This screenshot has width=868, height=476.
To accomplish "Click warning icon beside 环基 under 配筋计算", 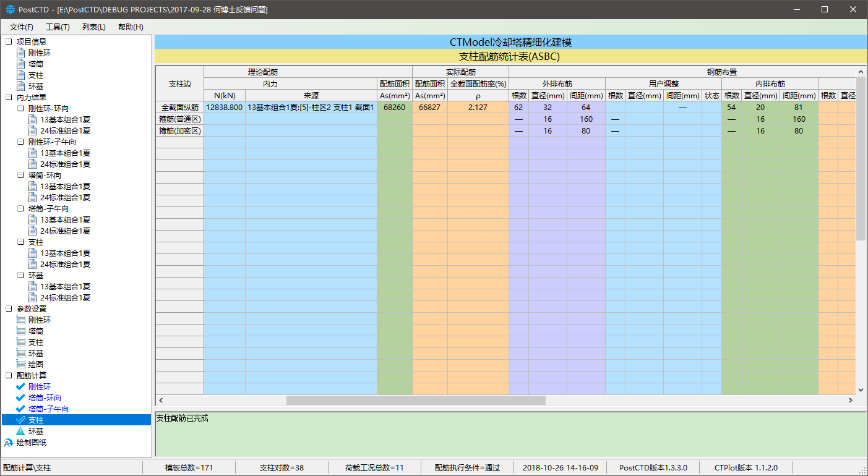I will (x=20, y=431).
